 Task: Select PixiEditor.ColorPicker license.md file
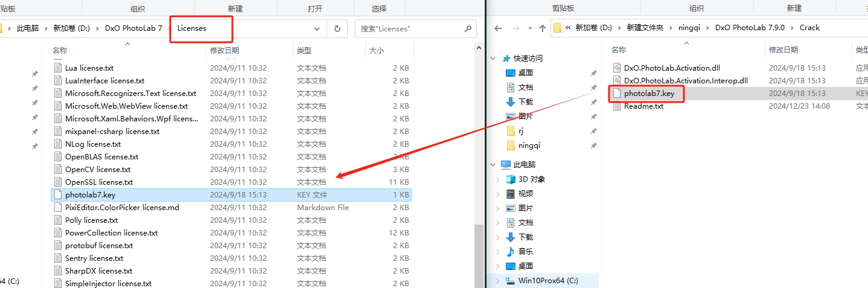pyautogui.click(x=122, y=207)
